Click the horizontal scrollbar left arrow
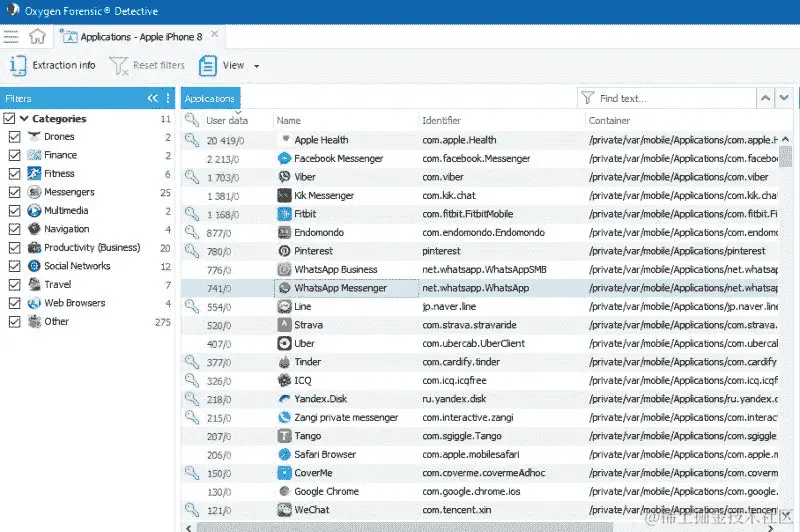This screenshot has height=532, width=800. click(189, 528)
